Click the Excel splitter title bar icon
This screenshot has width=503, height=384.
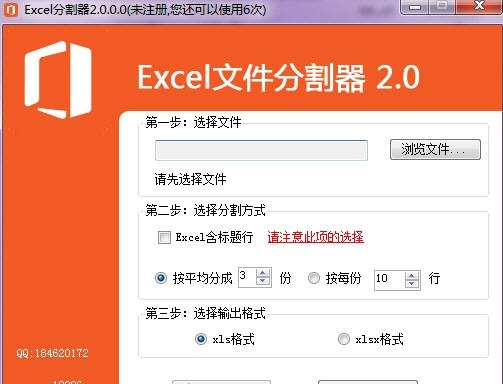[x=11, y=9]
